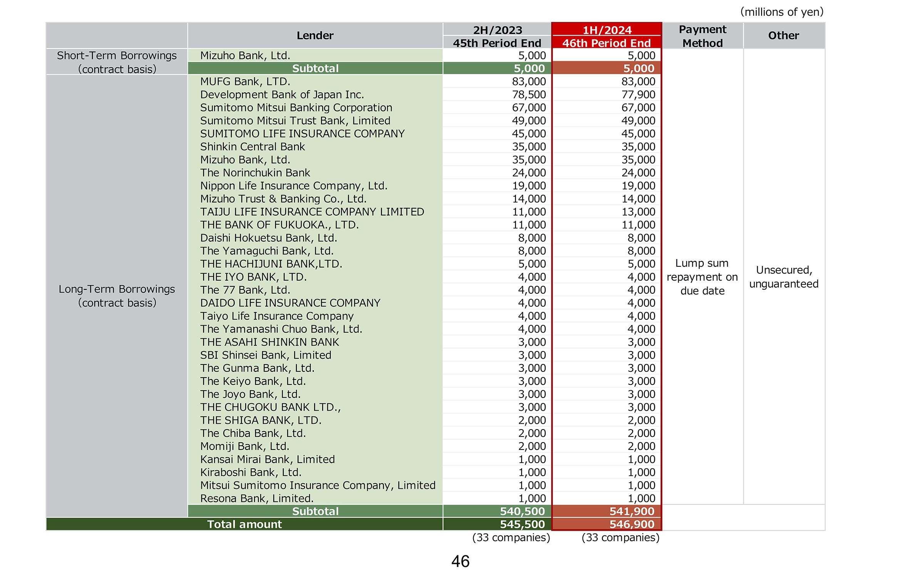Click Development Bank of Japan Inc.
924x575 pixels.
(x=282, y=95)
